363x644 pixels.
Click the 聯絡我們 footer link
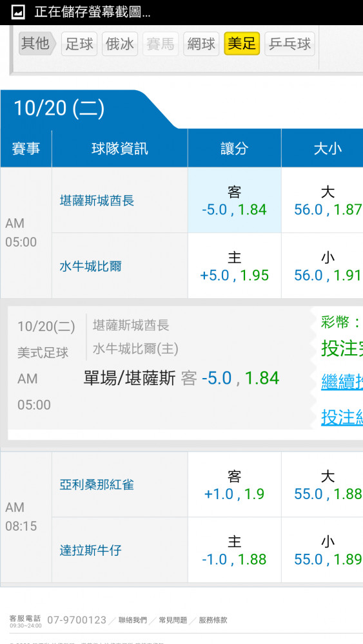(x=132, y=620)
